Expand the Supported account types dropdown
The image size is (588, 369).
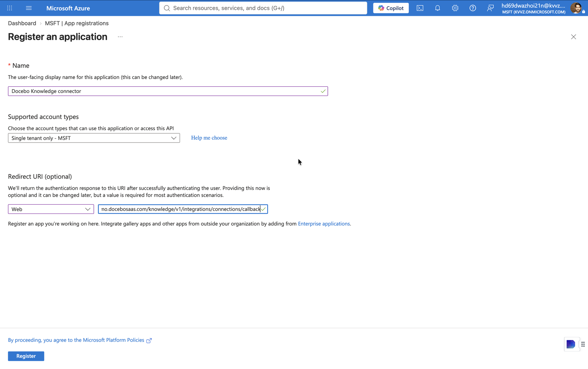click(94, 138)
